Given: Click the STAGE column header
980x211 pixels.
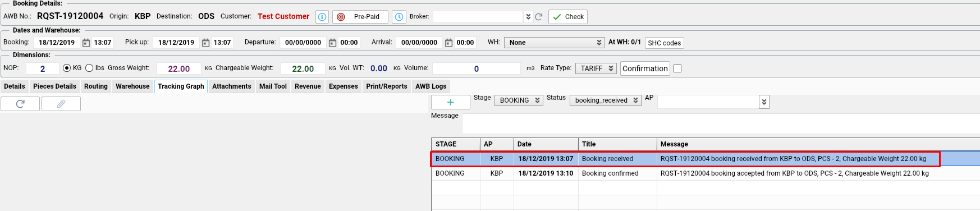Looking at the screenshot, I should click(456, 144).
